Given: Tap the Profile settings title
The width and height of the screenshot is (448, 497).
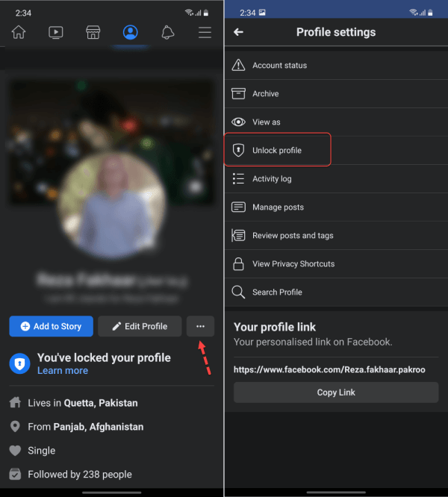Looking at the screenshot, I should (336, 32).
